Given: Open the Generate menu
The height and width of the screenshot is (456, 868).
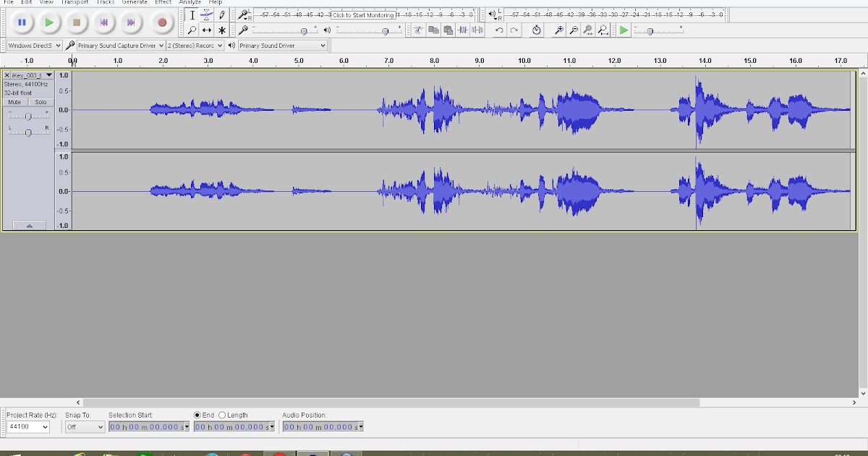Looking at the screenshot, I should [134, 2].
